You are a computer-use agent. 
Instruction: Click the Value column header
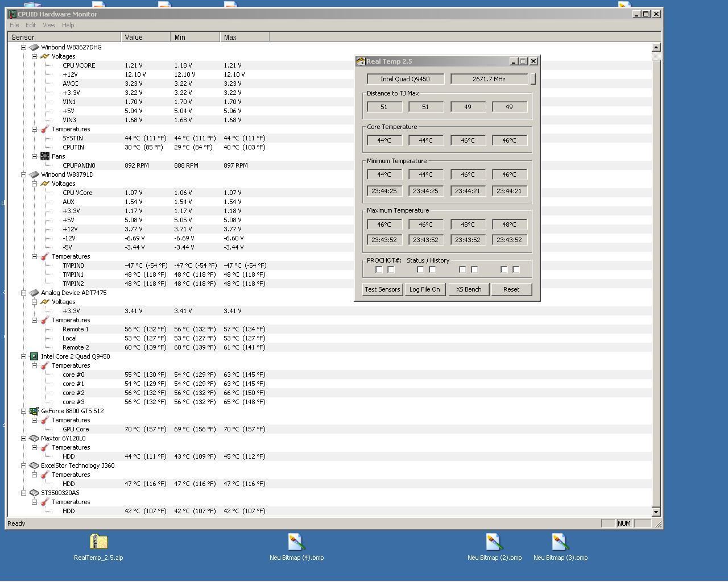[146, 38]
